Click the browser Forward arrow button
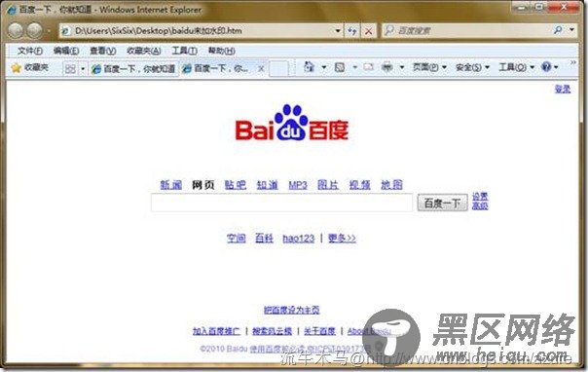The width and height of the screenshot is (588, 372). (34, 31)
